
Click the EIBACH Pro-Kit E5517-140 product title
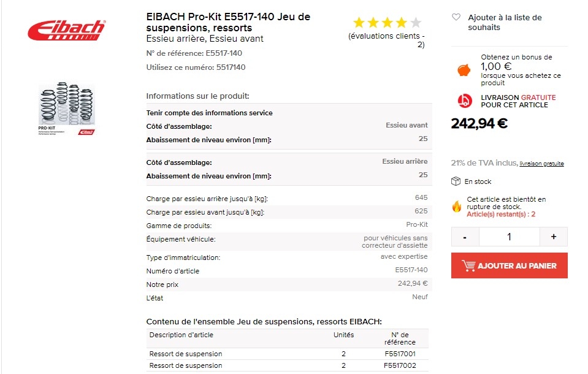[228, 22]
